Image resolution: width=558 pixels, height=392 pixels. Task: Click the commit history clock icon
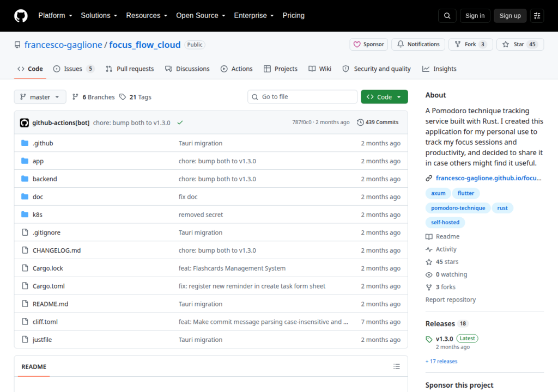coord(360,122)
